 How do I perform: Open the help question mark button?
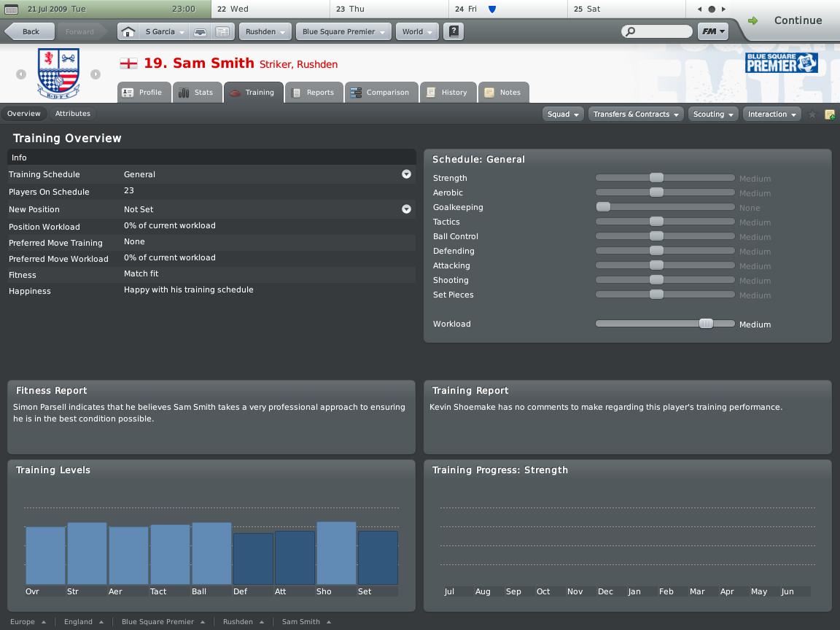click(x=454, y=32)
